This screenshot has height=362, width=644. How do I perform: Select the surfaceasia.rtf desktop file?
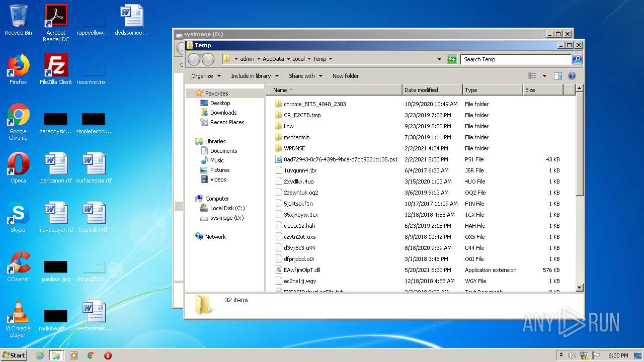pos(94,168)
